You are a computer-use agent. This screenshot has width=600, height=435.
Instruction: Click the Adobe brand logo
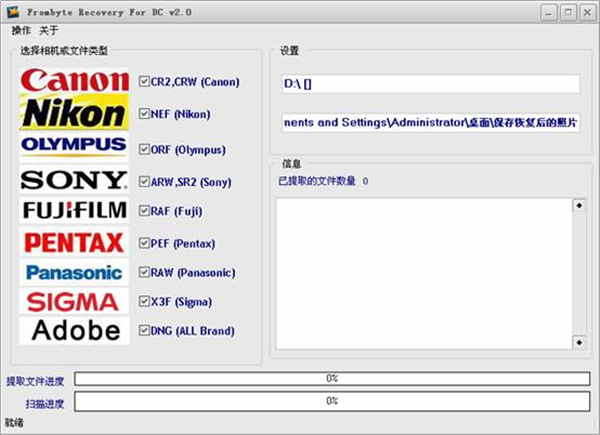pyautogui.click(x=75, y=330)
